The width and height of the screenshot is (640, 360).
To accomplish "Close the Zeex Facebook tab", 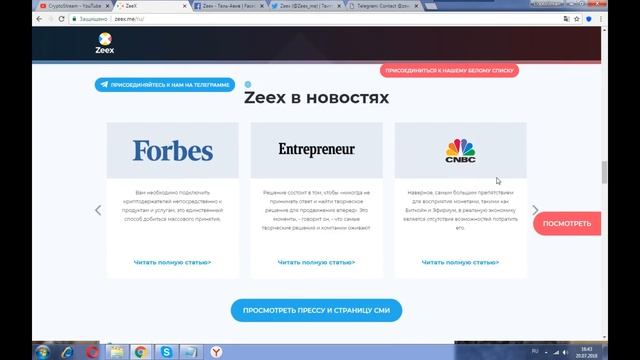I will 262,6.
